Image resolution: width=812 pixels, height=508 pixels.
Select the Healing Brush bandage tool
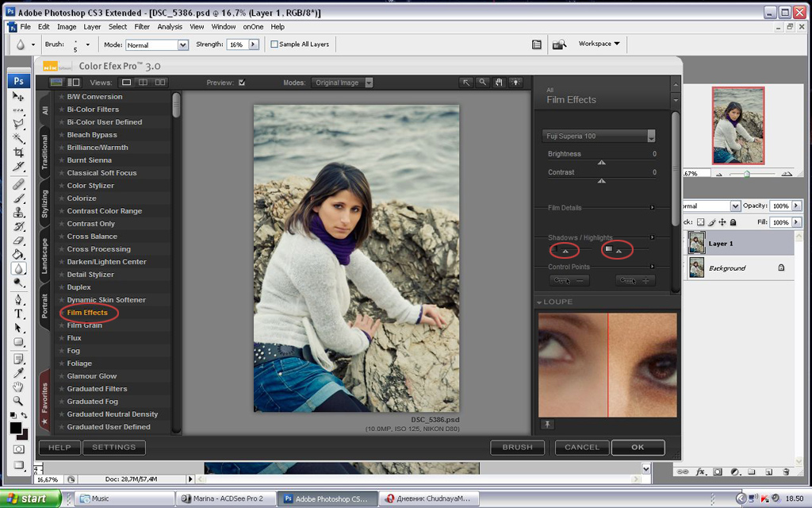18,184
